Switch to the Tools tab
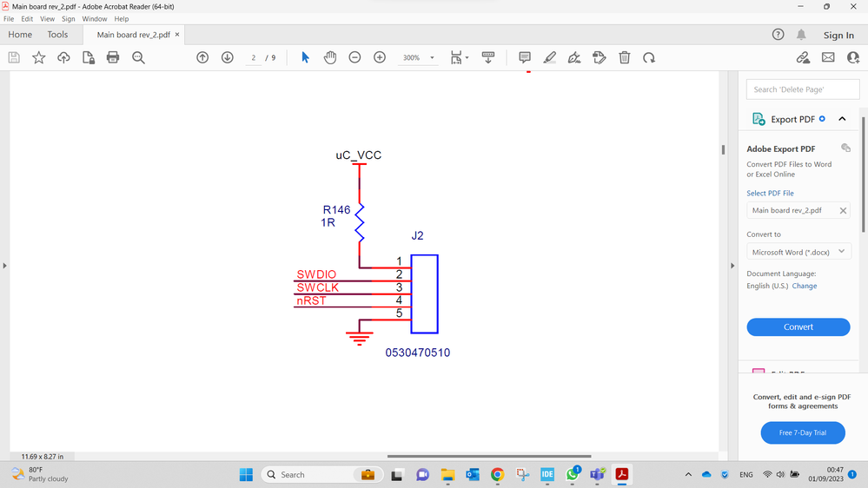The image size is (868, 488). click(57, 35)
